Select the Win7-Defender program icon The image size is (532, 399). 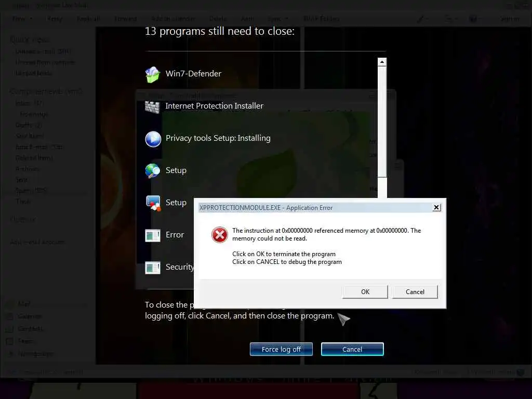click(x=153, y=74)
